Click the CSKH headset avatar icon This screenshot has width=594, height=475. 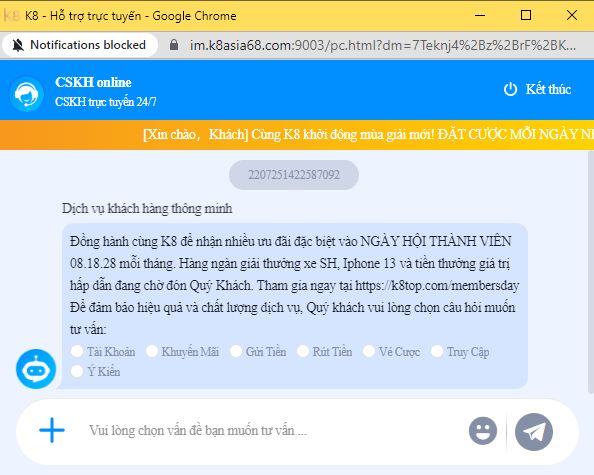coord(26,94)
